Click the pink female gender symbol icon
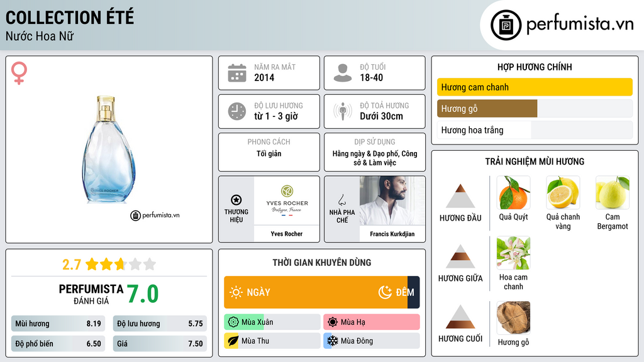The height and width of the screenshot is (362, 644). tap(19, 73)
